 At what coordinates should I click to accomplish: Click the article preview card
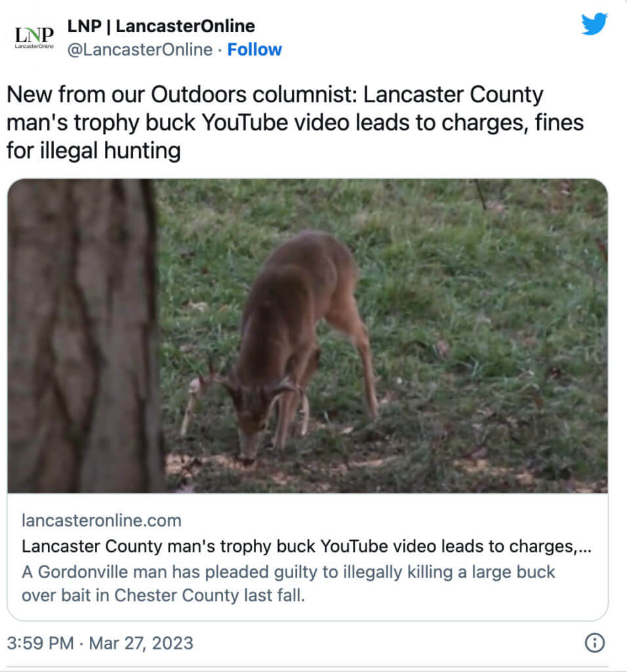pos(313,558)
